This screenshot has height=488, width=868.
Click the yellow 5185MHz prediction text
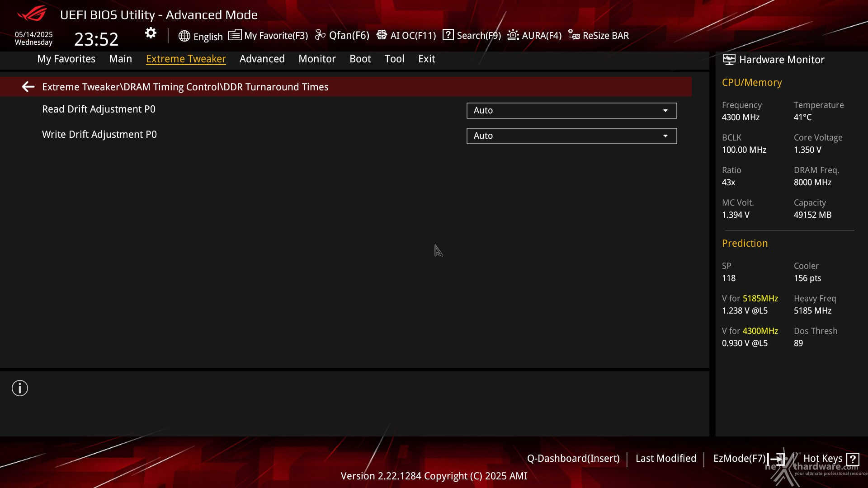coord(760,299)
